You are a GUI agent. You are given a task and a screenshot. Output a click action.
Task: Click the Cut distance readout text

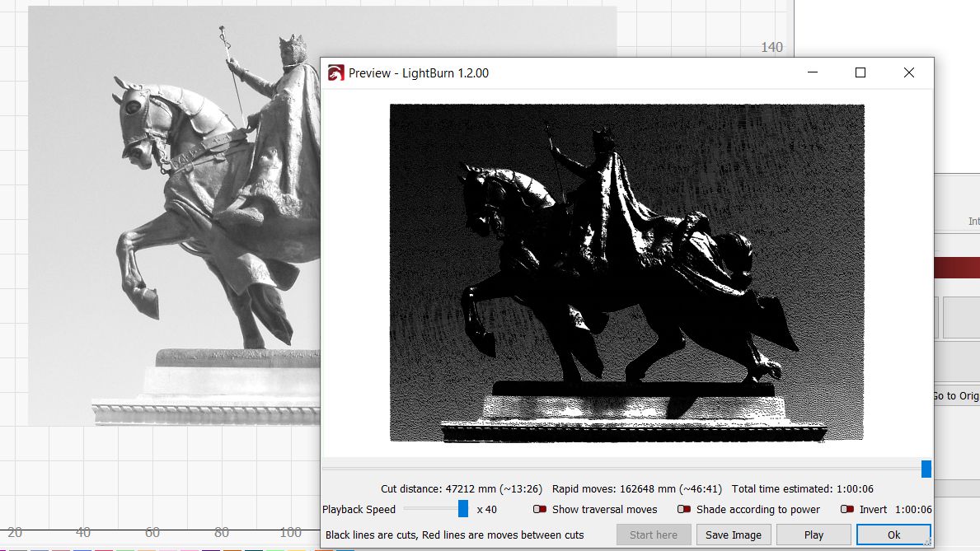pyautogui.click(x=462, y=488)
